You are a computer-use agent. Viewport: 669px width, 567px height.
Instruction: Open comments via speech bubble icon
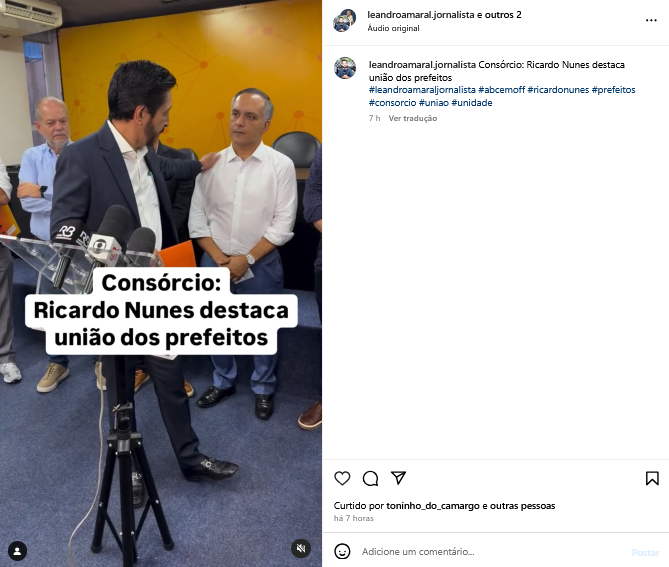click(x=370, y=478)
